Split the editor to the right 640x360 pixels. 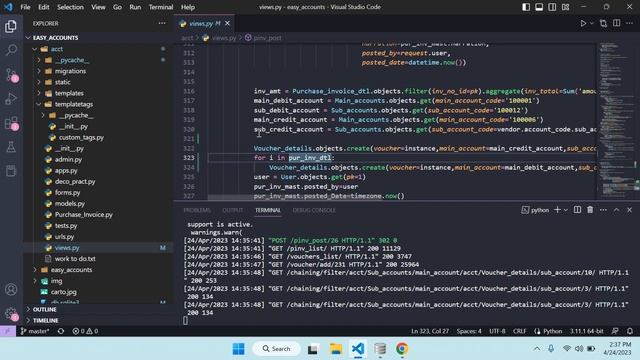point(616,24)
